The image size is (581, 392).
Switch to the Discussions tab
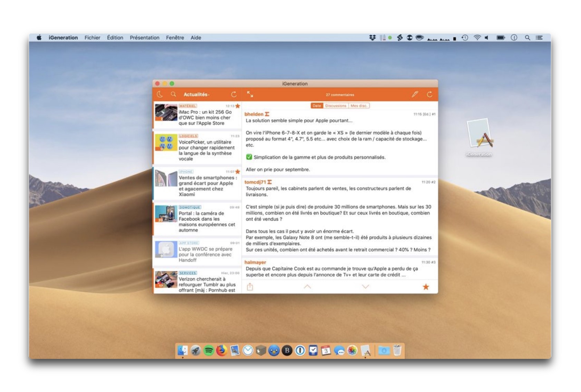(x=336, y=106)
